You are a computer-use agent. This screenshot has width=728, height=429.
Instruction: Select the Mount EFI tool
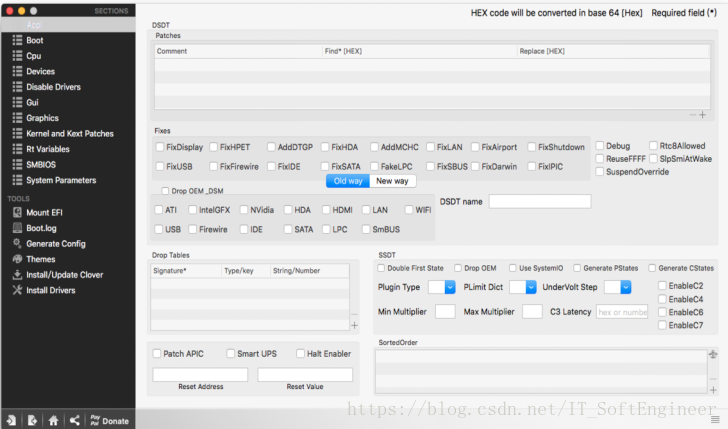pos(44,213)
